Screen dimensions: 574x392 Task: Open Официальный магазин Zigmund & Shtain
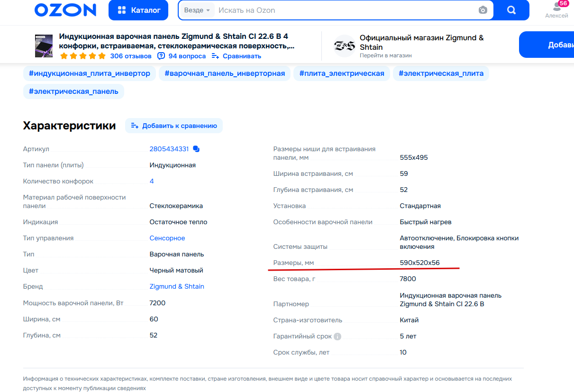pos(422,42)
